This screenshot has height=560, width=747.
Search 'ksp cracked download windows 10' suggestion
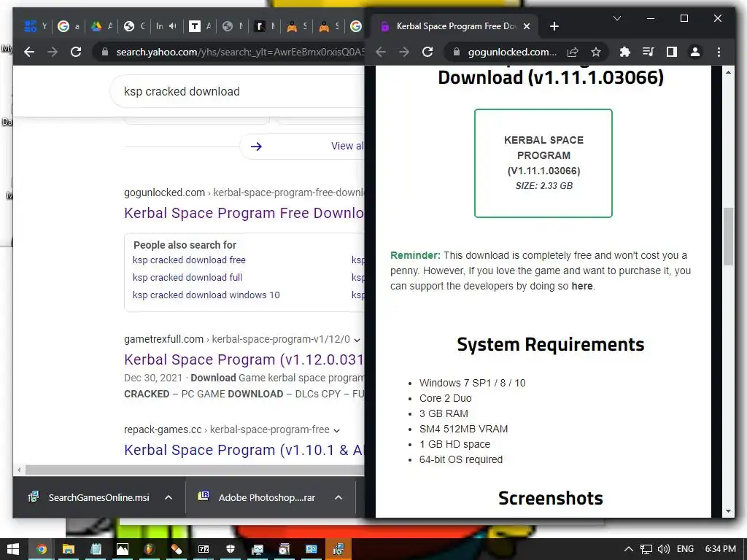pos(206,295)
